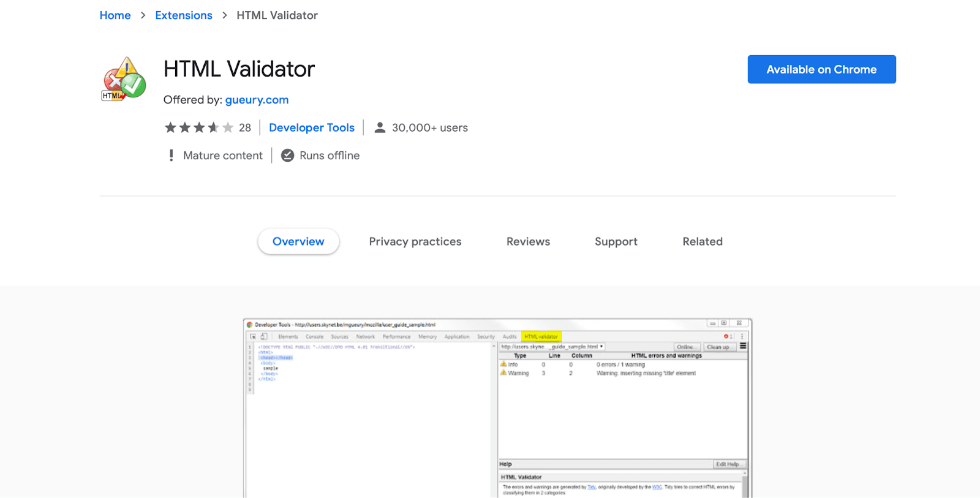Click the Mature content exclamation icon
Image resolution: width=980 pixels, height=498 pixels.
pos(171,156)
